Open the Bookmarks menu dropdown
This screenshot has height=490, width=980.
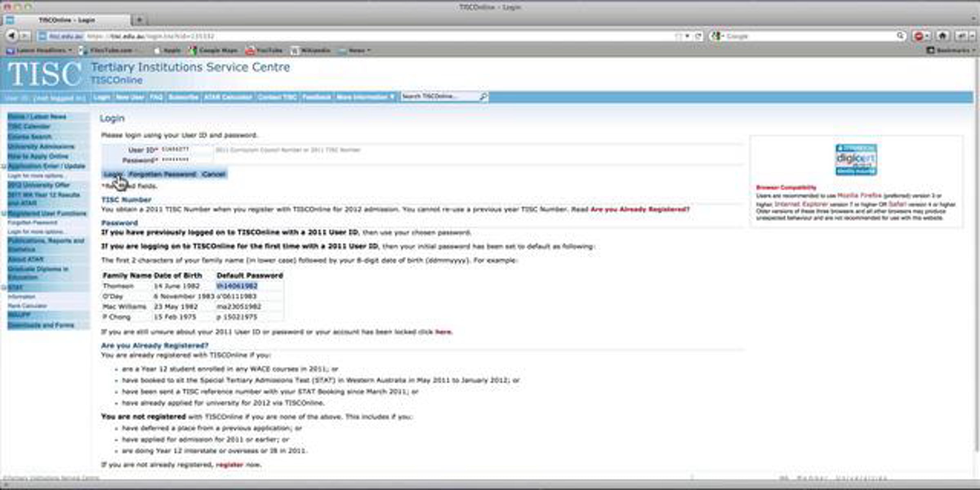click(x=953, y=50)
